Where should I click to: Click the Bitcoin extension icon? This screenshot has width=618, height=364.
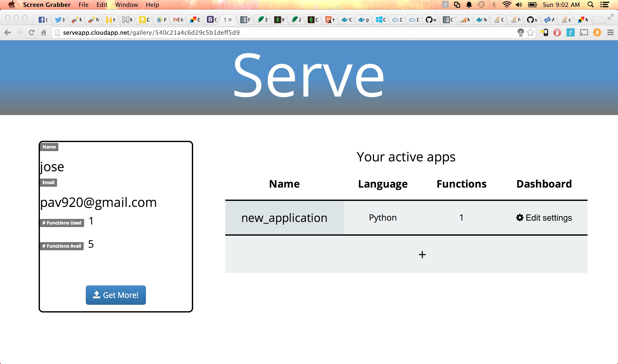pos(597,33)
